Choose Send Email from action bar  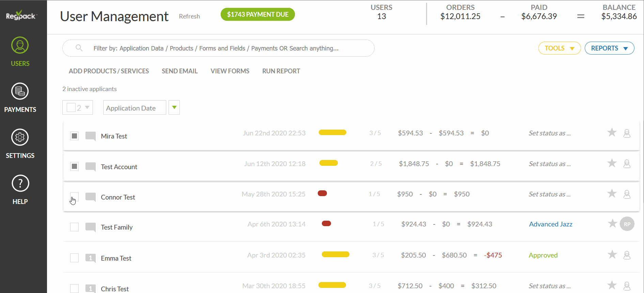tap(179, 71)
